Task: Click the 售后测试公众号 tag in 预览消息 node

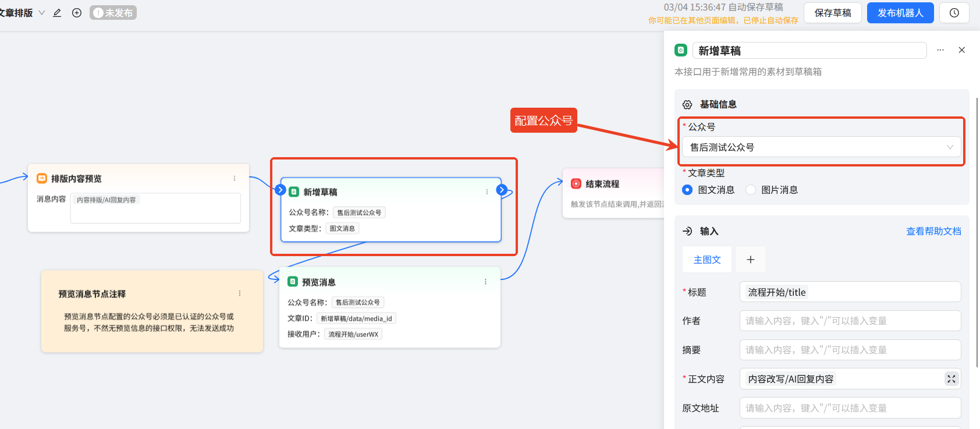Action: coord(358,302)
